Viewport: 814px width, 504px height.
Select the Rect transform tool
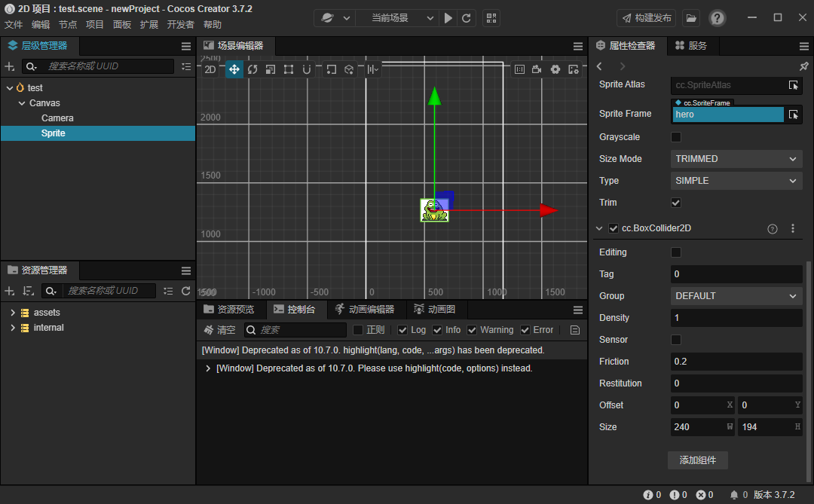(x=289, y=69)
